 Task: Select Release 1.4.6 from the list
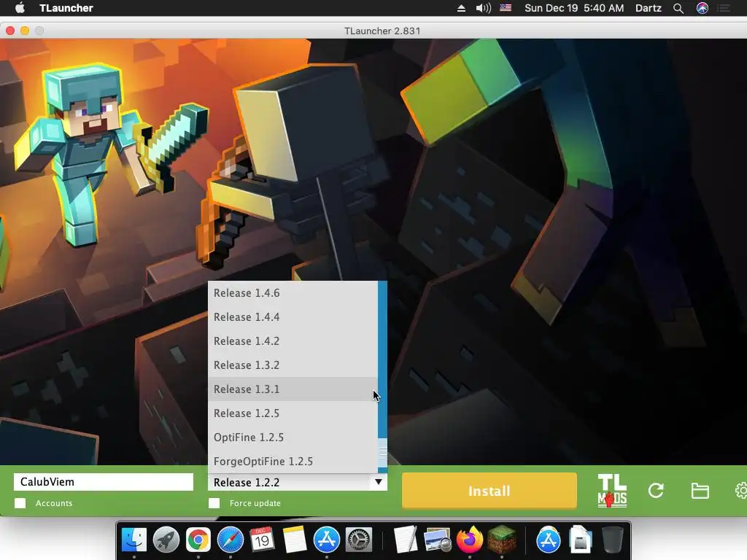point(293,293)
